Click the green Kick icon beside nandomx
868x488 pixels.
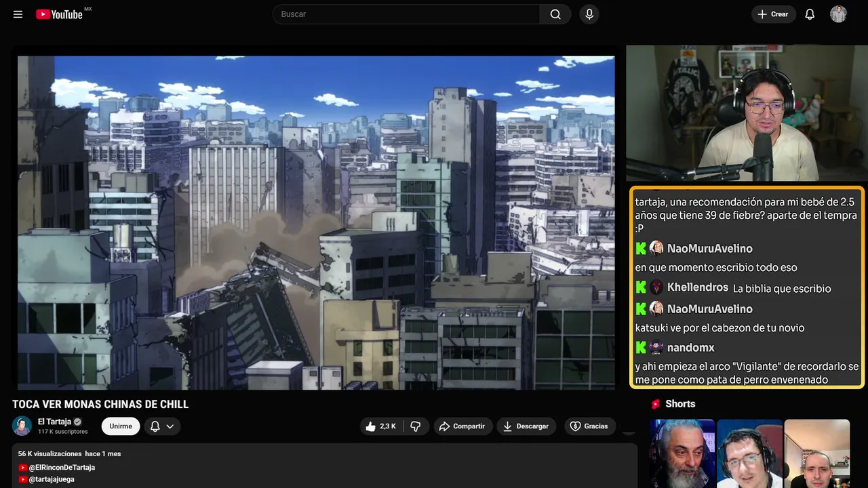point(641,348)
